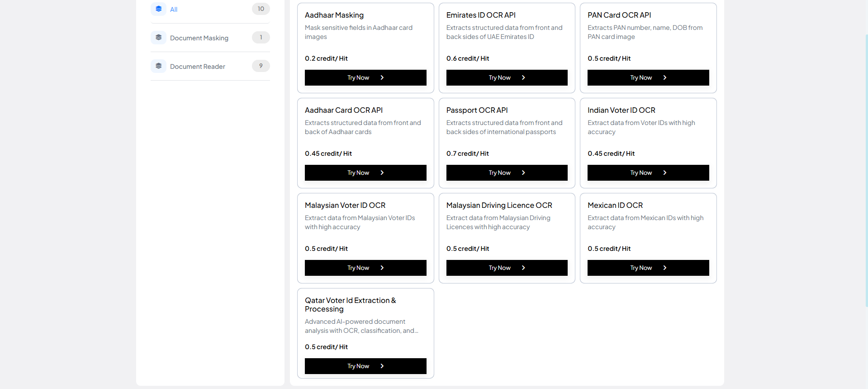Try the Indian Voter ID OCR
Viewport: 868px width, 389px height.
click(x=648, y=173)
